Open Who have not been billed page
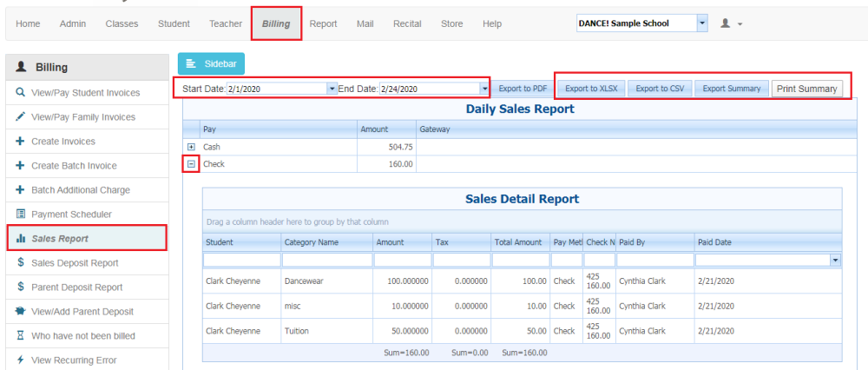 pos(83,335)
